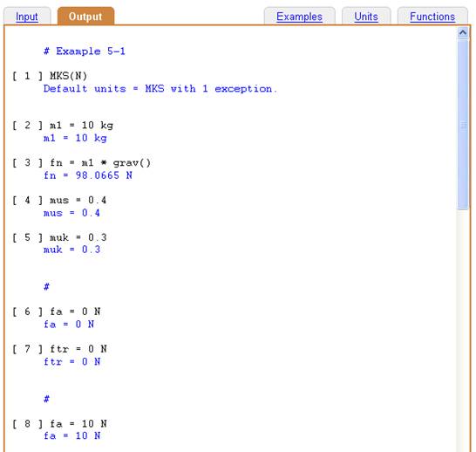Click input line 'ftr = 0 N'
The image size is (476, 452).
[x=78, y=349]
